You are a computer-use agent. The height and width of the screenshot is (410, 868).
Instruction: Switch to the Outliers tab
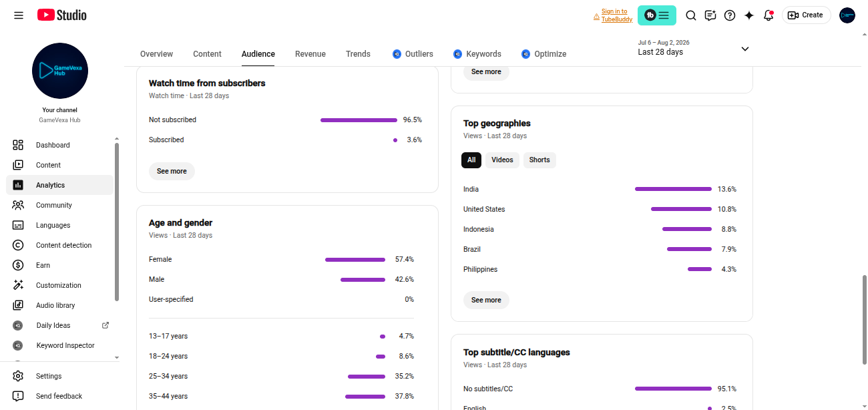click(413, 54)
